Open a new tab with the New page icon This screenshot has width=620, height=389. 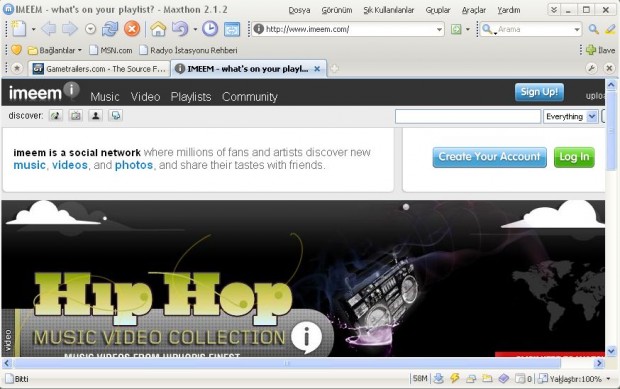coord(19,29)
